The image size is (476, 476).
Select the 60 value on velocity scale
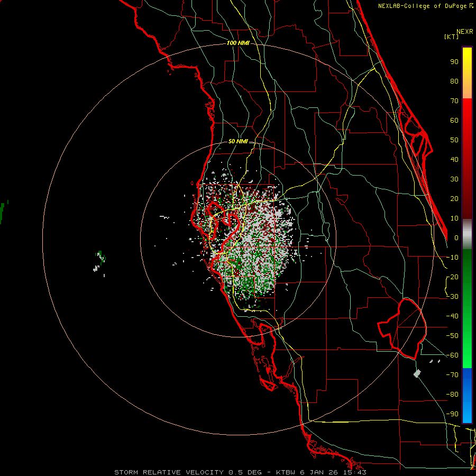pyautogui.click(x=454, y=121)
